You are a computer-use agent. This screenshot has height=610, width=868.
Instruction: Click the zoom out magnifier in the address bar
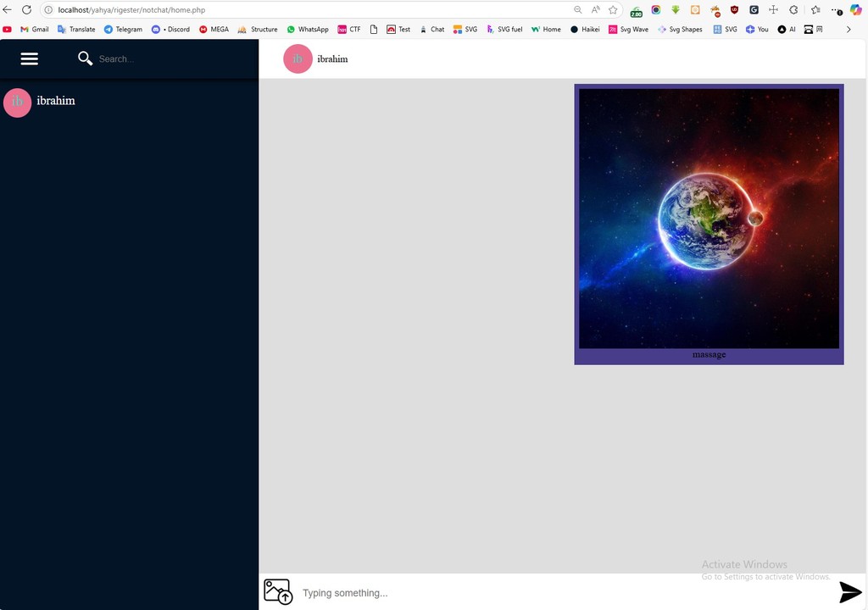(578, 10)
